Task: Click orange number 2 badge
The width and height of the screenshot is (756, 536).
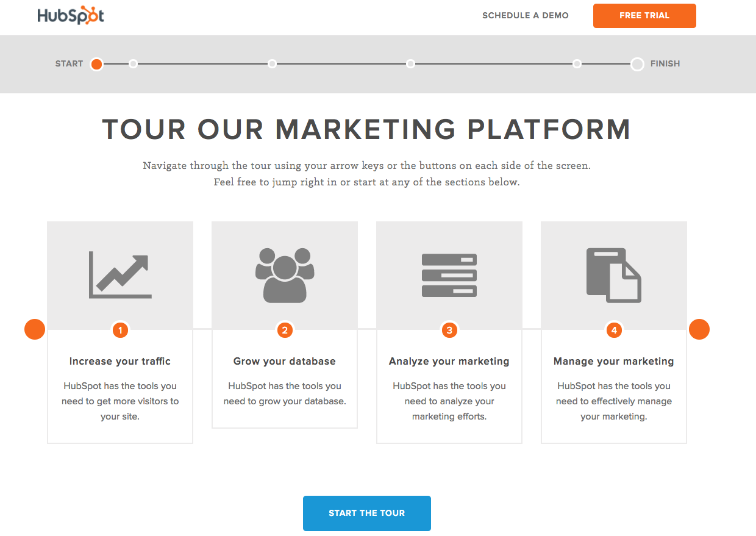Action: pos(285,331)
